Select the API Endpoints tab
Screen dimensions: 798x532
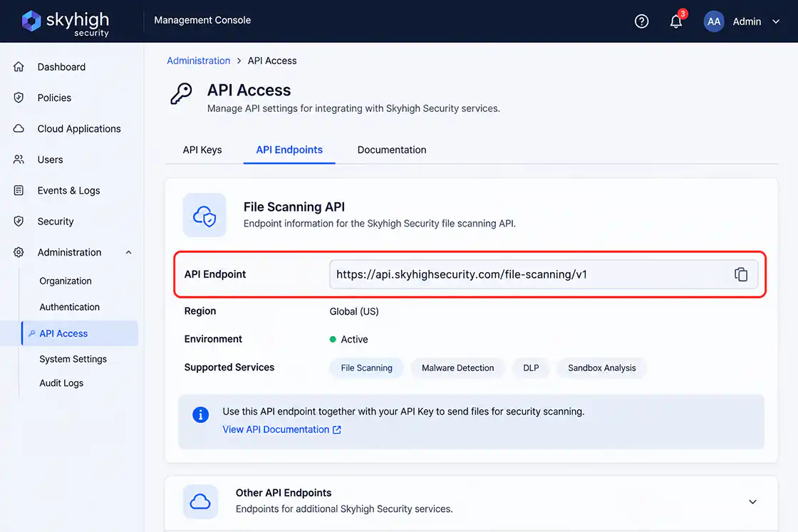289,150
